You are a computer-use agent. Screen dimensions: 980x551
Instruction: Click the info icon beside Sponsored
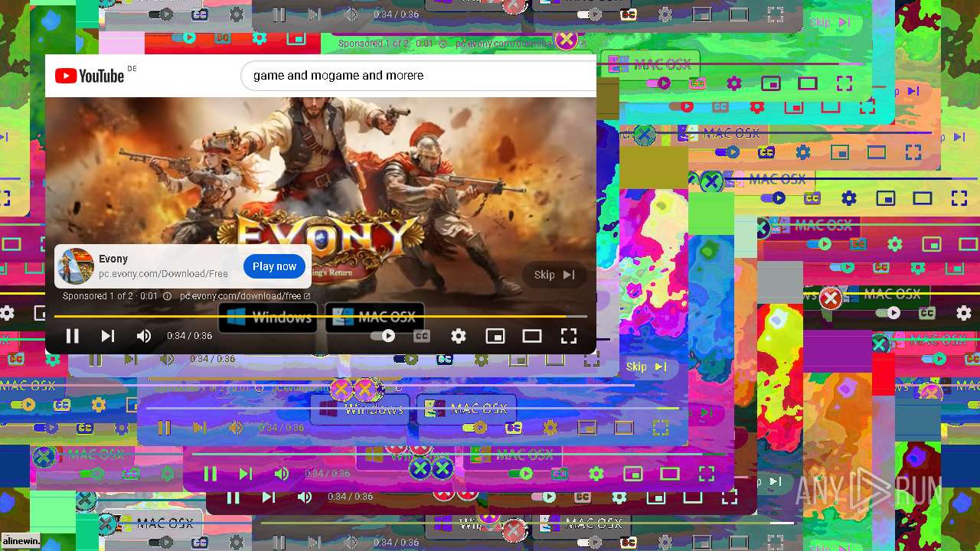(x=168, y=295)
